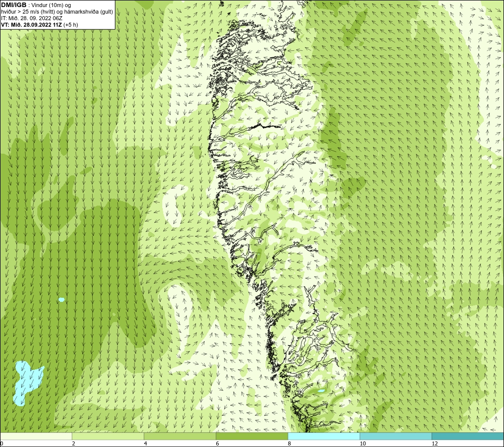Click the legend value '0'

tap(2, 444)
